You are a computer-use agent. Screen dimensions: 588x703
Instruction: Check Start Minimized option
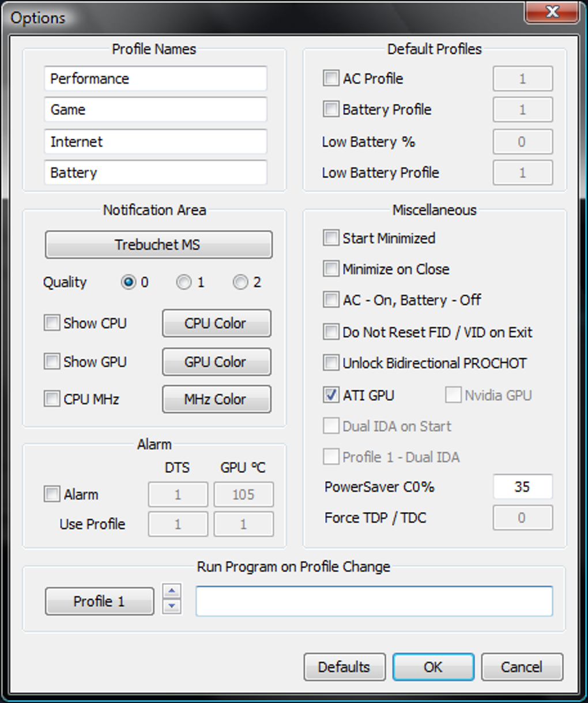[x=331, y=238]
